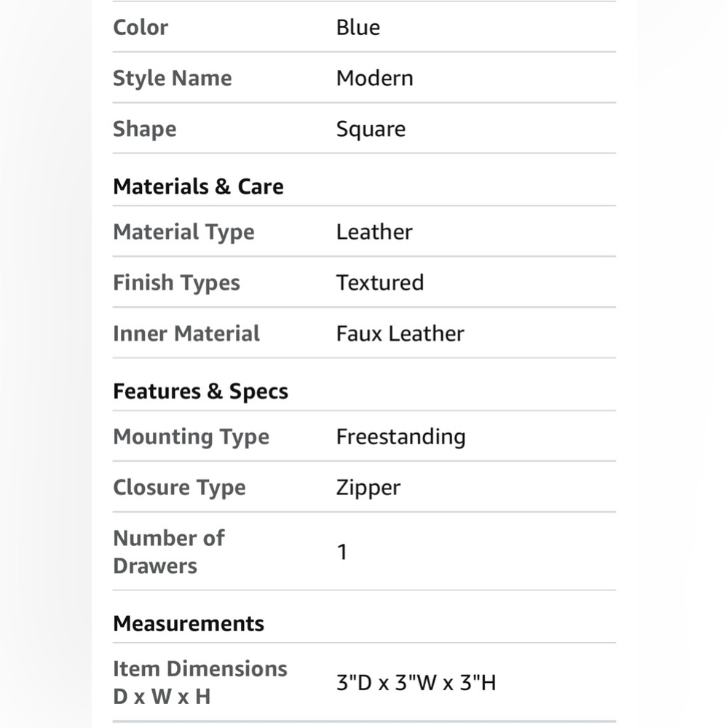
Task: Select the Freestanding mounting value
Action: pos(401,437)
